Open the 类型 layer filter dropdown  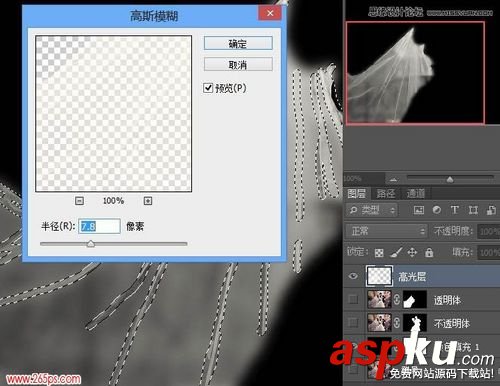point(372,210)
